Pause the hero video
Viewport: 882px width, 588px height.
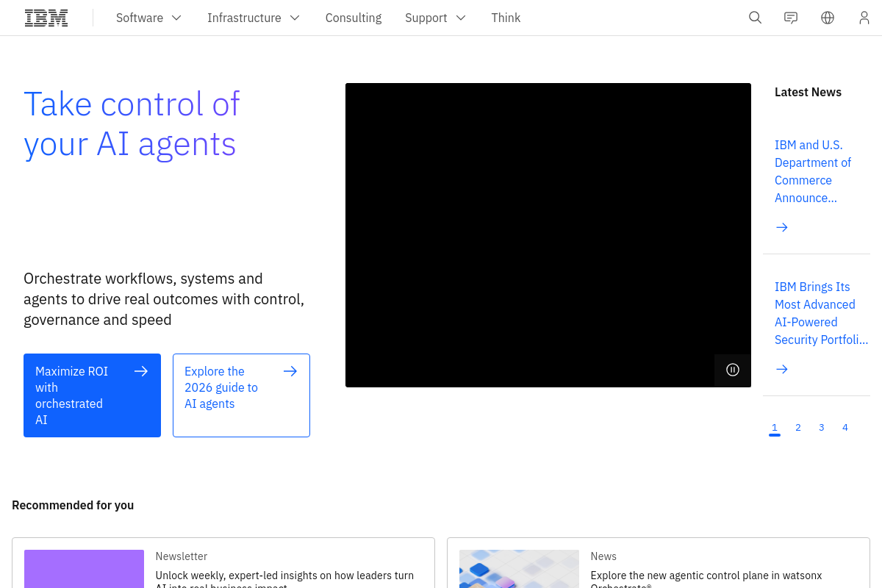733,370
